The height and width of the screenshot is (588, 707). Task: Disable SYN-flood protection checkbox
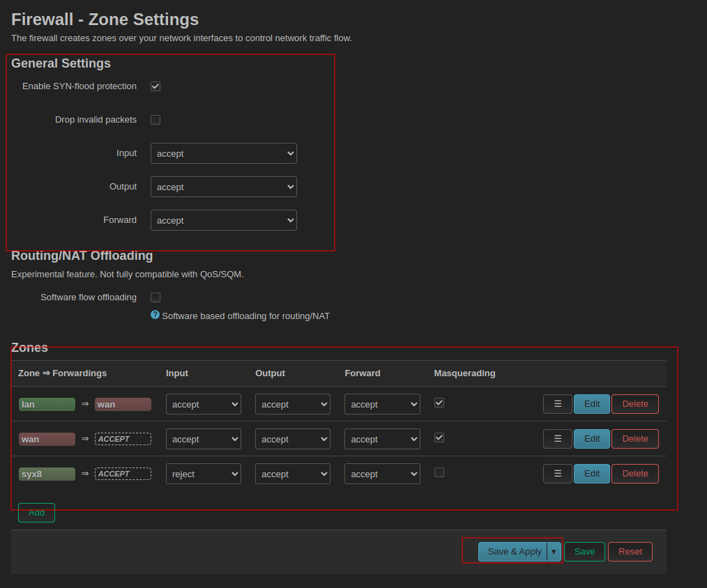155,86
